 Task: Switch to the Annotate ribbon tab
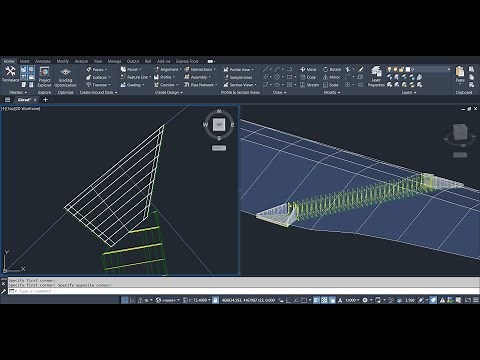click(43, 61)
